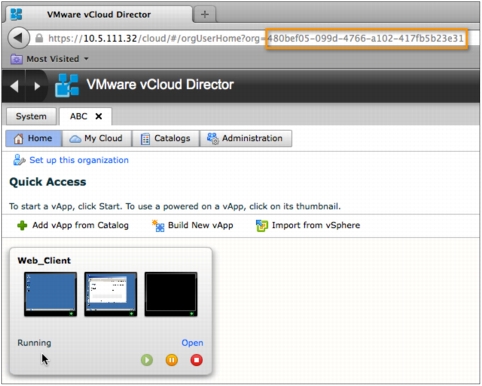
Task: Open the VM thumbnail showing a window
Action: point(111,294)
